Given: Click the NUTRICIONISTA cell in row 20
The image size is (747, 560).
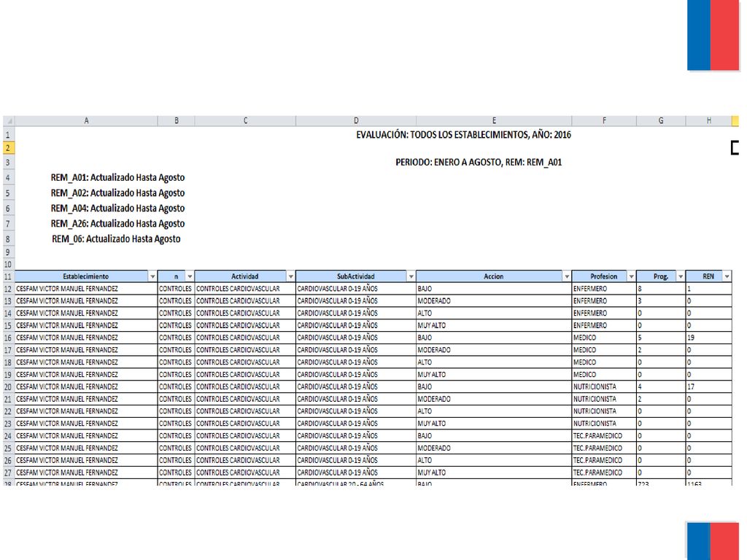Looking at the screenshot, I should [x=604, y=386].
